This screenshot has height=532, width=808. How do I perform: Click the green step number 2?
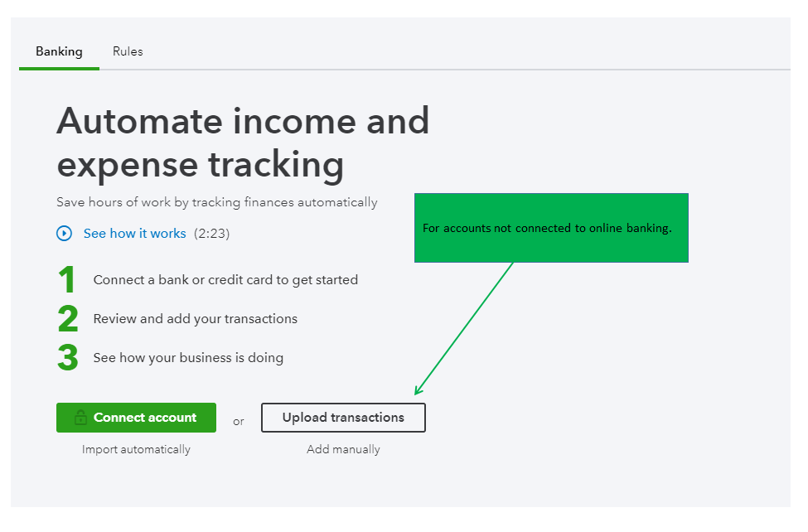(x=68, y=319)
